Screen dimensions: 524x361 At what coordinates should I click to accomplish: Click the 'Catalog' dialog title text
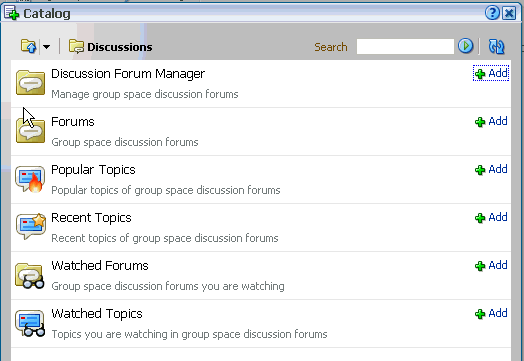(47, 14)
